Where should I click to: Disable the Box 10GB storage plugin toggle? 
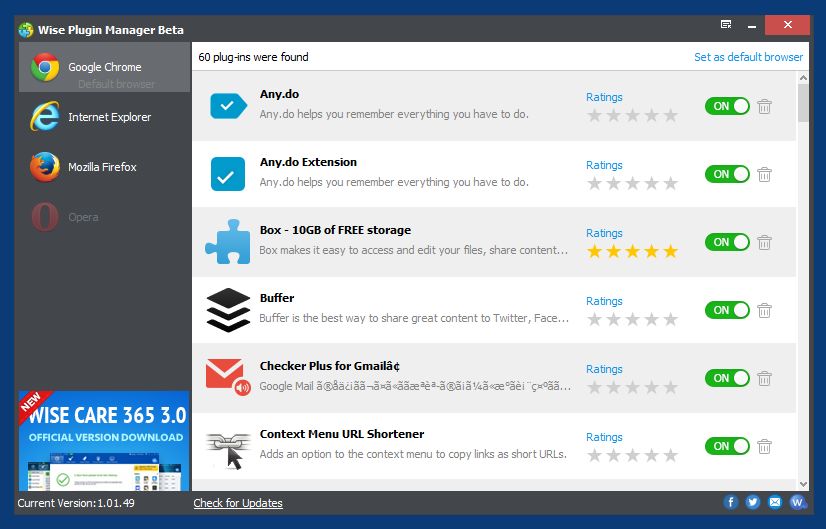click(727, 242)
